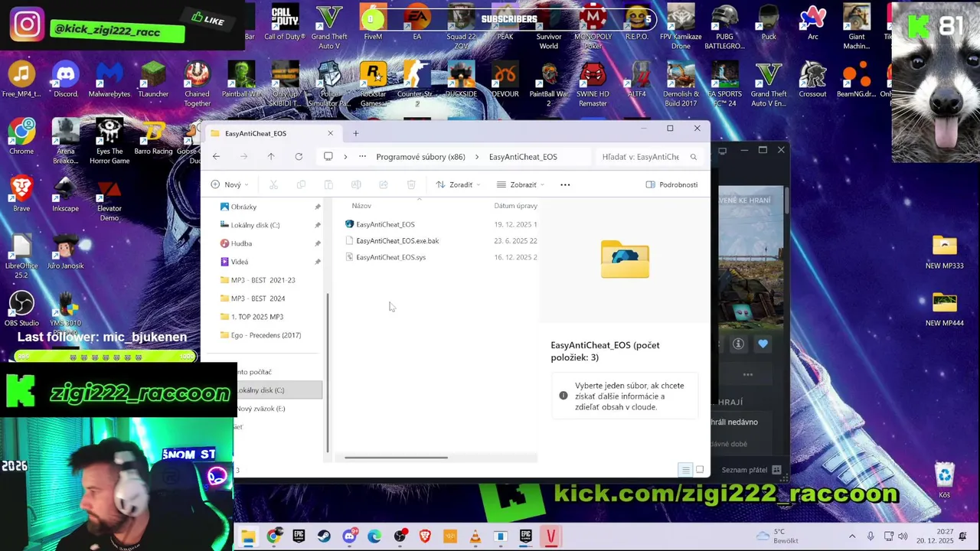The height and width of the screenshot is (551, 980).
Task: Toggle the Podrobnosti details pane
Action: [671, 184]
